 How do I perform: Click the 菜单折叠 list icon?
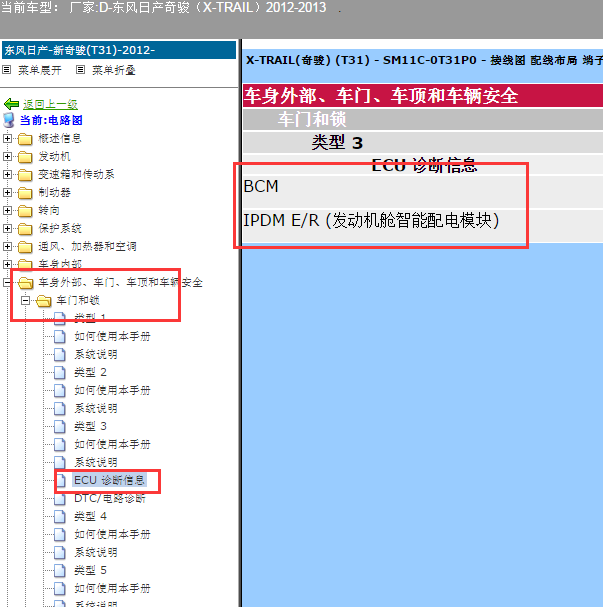pyautogui.click(x=80, y=70)
